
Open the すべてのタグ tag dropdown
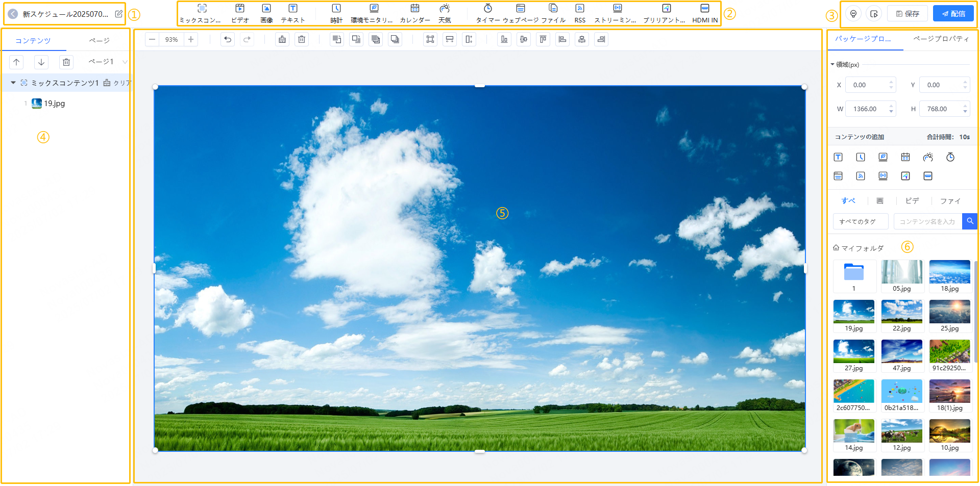[x=861, y=221]
